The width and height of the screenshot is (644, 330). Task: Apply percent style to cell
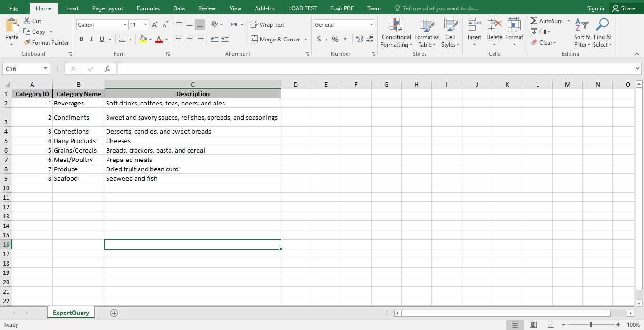tap(335, 39)
